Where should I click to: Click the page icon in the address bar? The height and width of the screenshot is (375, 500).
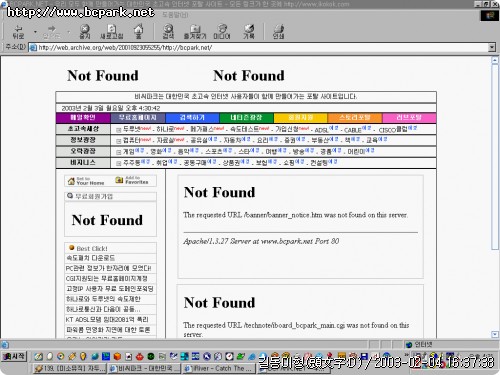[x=33, y=48]
